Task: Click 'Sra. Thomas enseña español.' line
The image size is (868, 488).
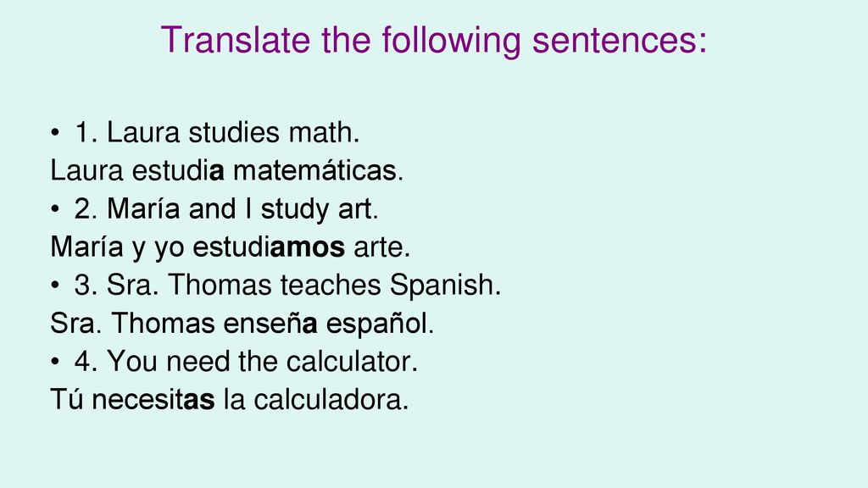Action: pyautogui.click(x=242, y=324)
